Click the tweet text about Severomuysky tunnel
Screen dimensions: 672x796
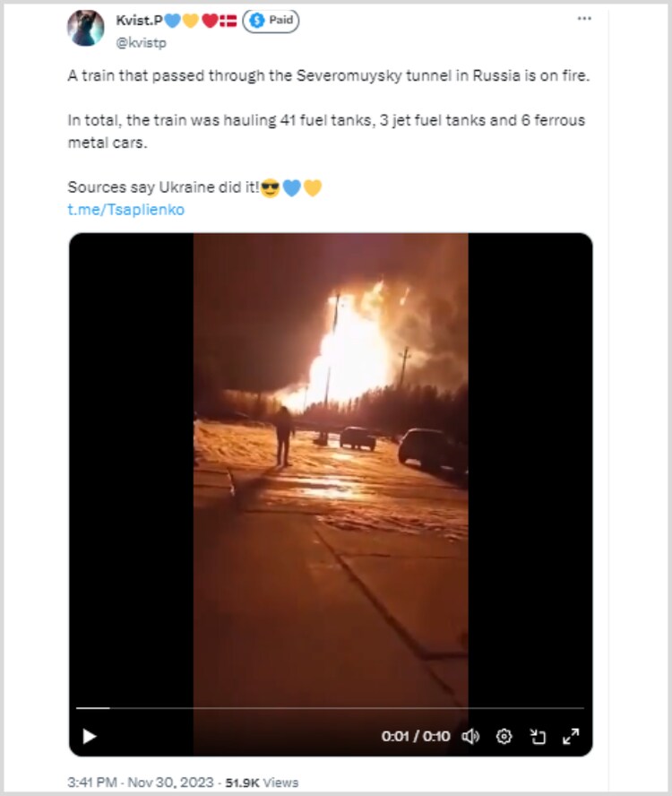[329, 75]
